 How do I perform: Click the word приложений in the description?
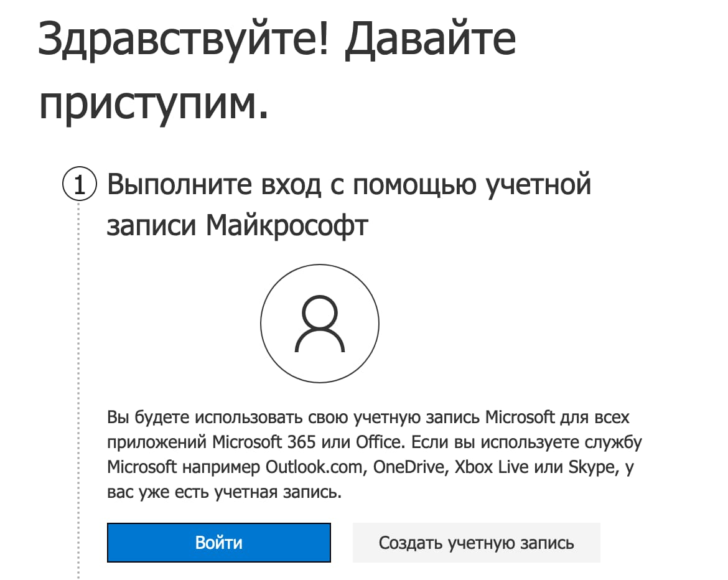(156, 442)
